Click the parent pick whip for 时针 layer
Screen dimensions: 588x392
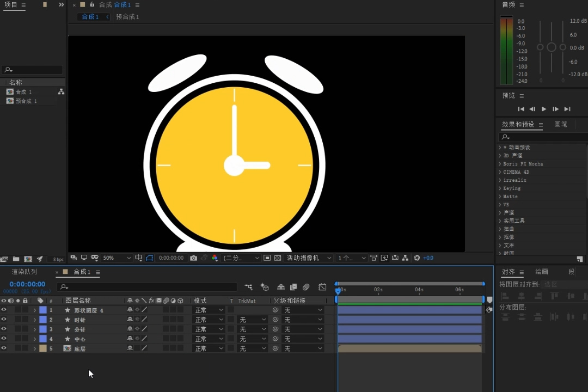pos(275,320)
